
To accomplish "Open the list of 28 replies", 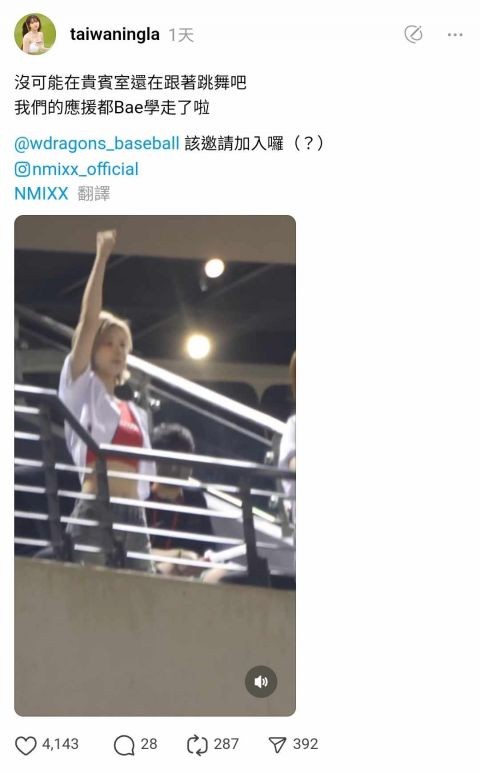I will click(149, 744).
